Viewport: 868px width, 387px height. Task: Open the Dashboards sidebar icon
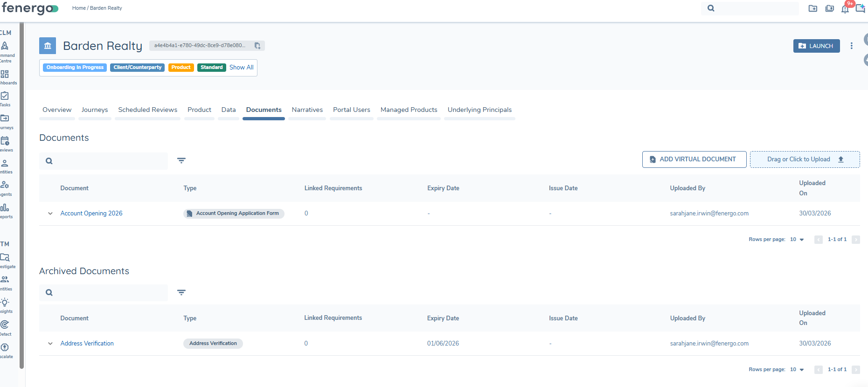(x=5, y=74)
